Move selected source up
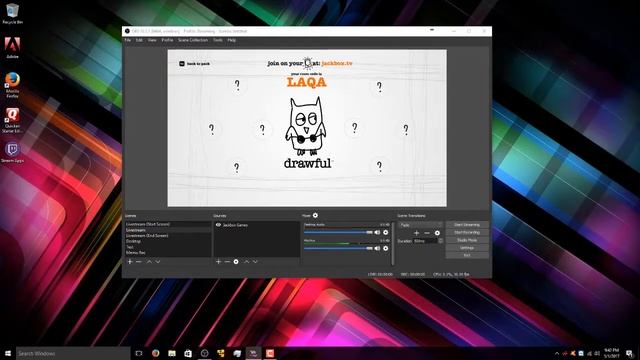640x360 pixels. [x=247, y=262]
